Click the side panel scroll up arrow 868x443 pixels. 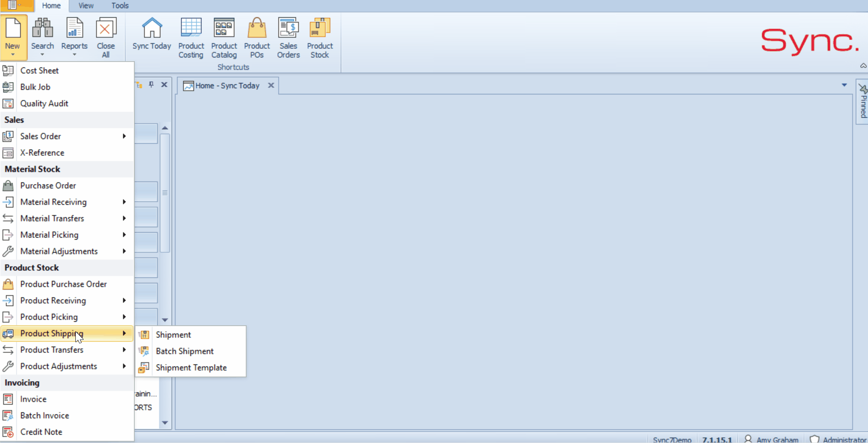165,128
